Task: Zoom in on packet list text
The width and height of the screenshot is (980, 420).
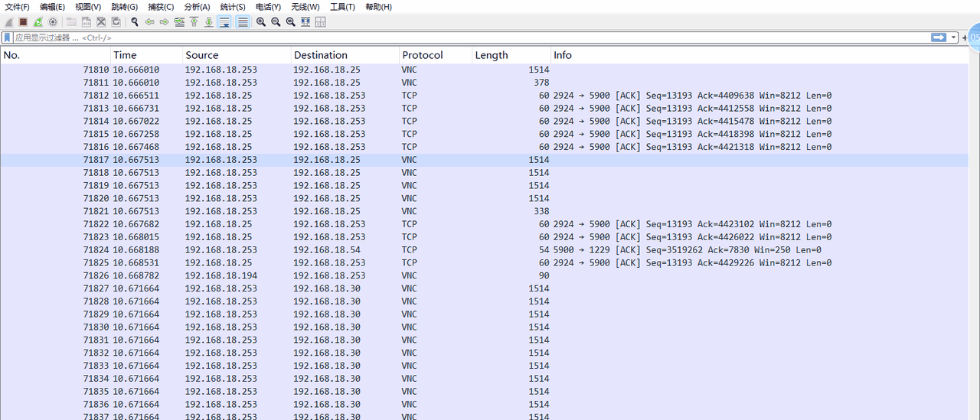Action: tap(261, 22)
